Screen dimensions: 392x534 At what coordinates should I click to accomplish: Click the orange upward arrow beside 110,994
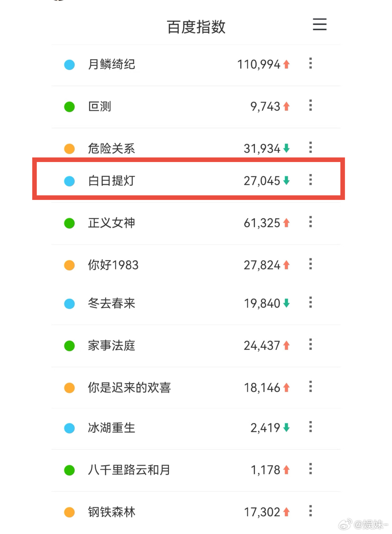pyautogui.click(x=286, y=64)
